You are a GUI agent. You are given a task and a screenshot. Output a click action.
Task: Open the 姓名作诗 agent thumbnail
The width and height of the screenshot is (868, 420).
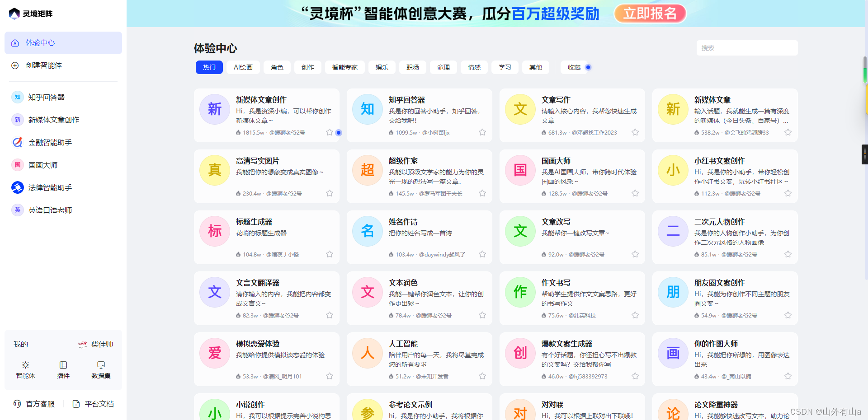coord(367,231)
